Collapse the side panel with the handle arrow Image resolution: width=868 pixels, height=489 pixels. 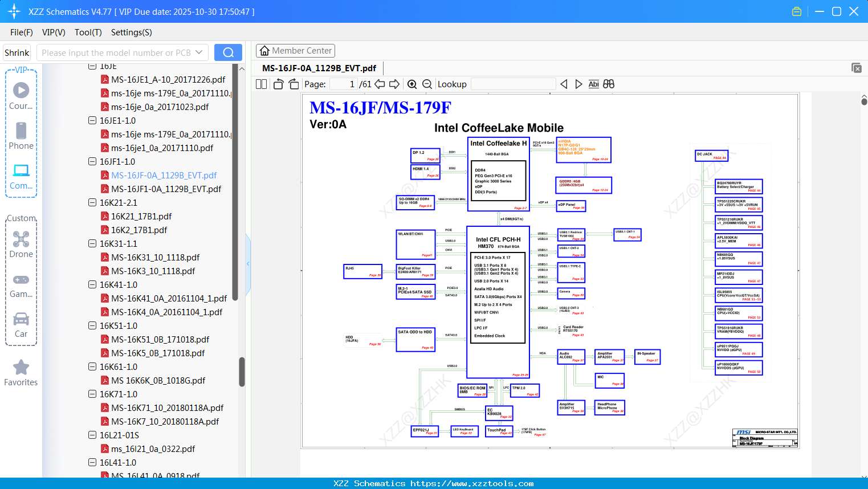[x=248, y=263]
